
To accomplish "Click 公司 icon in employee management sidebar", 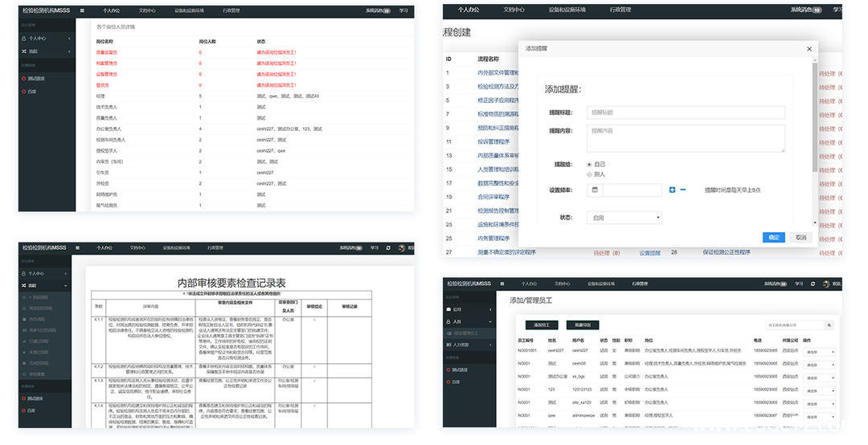I will click(448, 309).
